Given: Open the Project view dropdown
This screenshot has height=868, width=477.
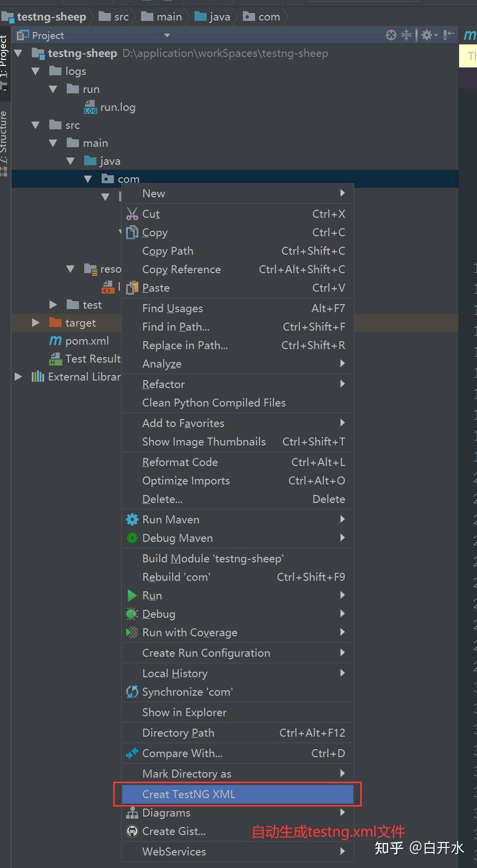Looking at the screenshot, I should 167,35.
